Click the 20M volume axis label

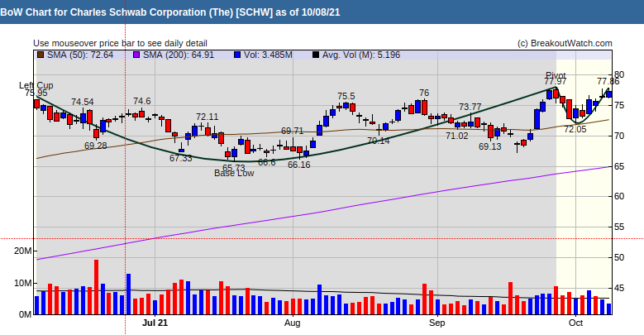click(x=22, y=251)
